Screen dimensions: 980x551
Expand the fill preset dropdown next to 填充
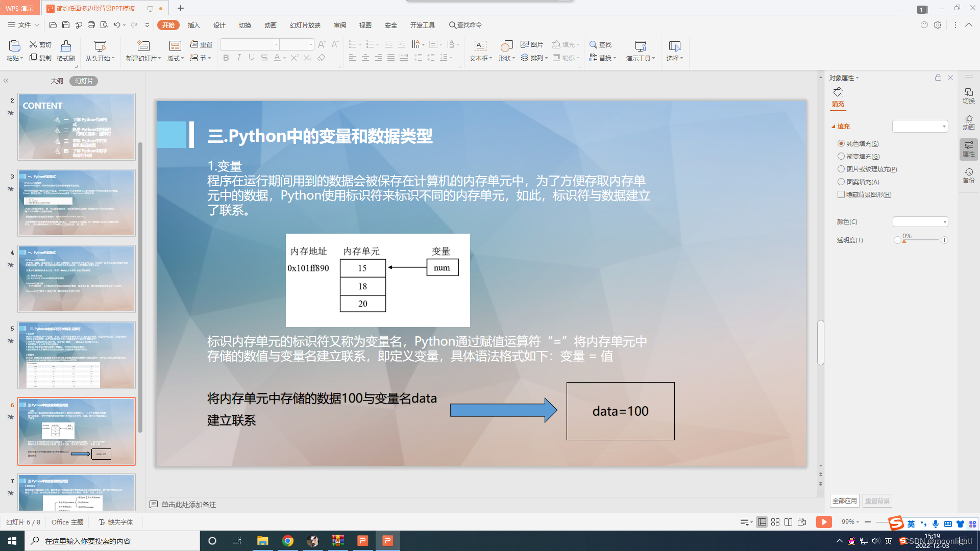920,127
